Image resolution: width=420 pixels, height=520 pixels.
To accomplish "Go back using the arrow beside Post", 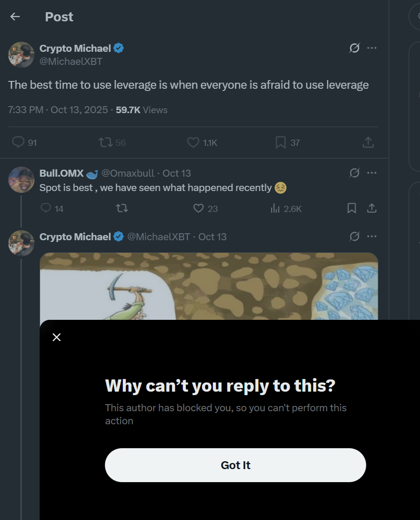I will click(15, 17).
